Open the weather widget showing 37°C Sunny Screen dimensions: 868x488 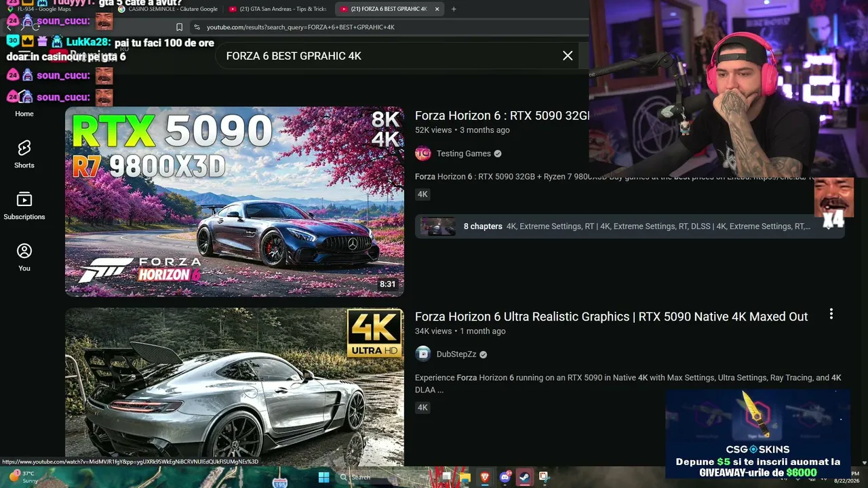tap(23, 476)
